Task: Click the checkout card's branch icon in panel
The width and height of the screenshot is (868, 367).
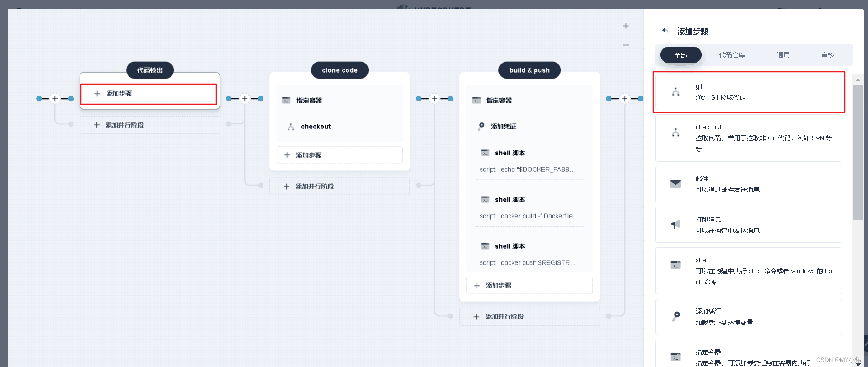Action: (675, 133)
